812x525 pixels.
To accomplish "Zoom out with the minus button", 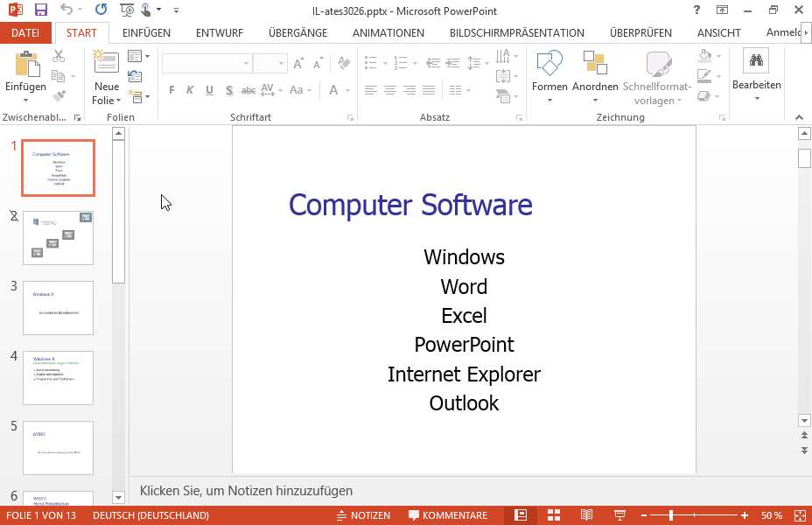I will click(x=644, y=515).
